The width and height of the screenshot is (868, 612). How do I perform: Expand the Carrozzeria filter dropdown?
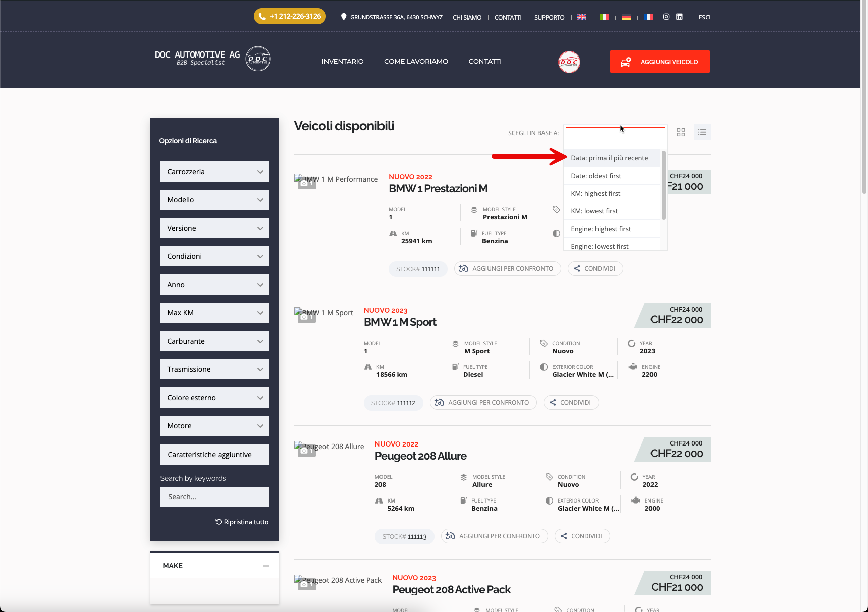point(214,172)
